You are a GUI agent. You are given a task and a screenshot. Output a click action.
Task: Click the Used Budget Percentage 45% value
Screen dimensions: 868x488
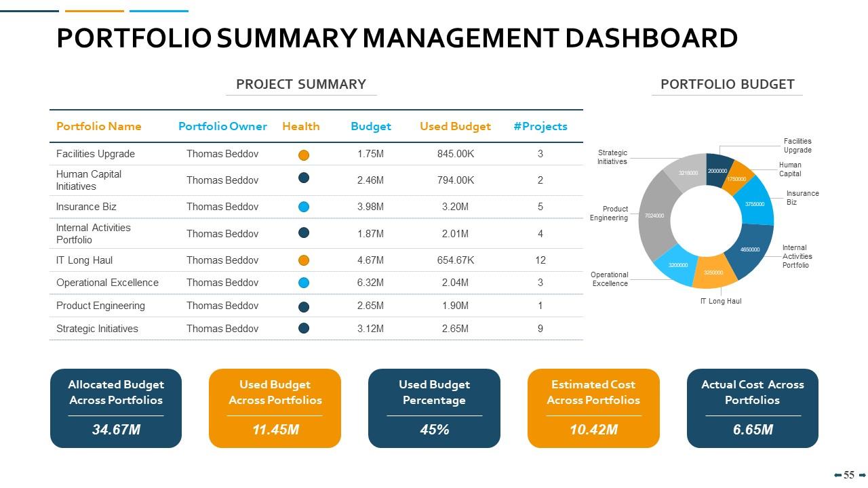pos(433,428)
